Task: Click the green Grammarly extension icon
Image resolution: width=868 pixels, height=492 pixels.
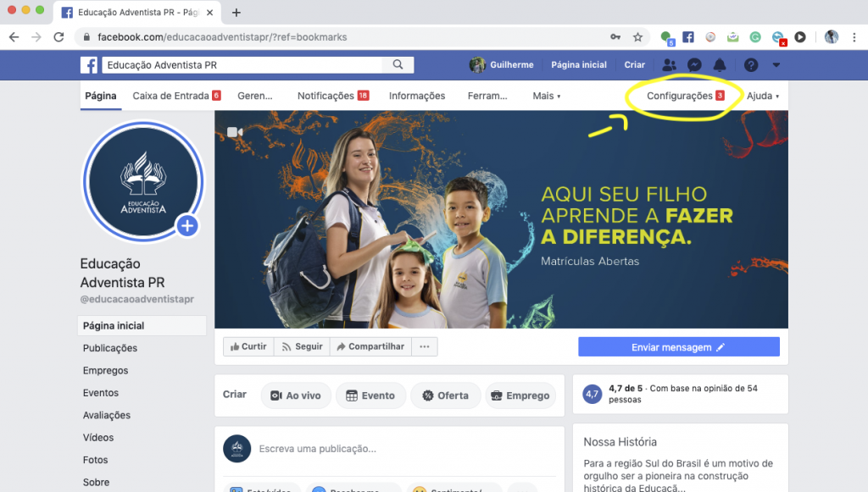Action: click(755, 37)
